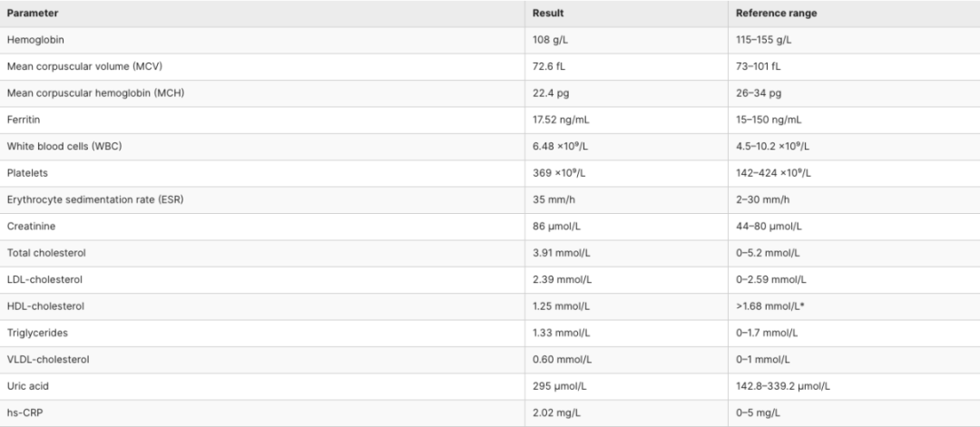980x427 pixels.
Task: Click the Parameter column header
Action: click(x=33, y=14)
